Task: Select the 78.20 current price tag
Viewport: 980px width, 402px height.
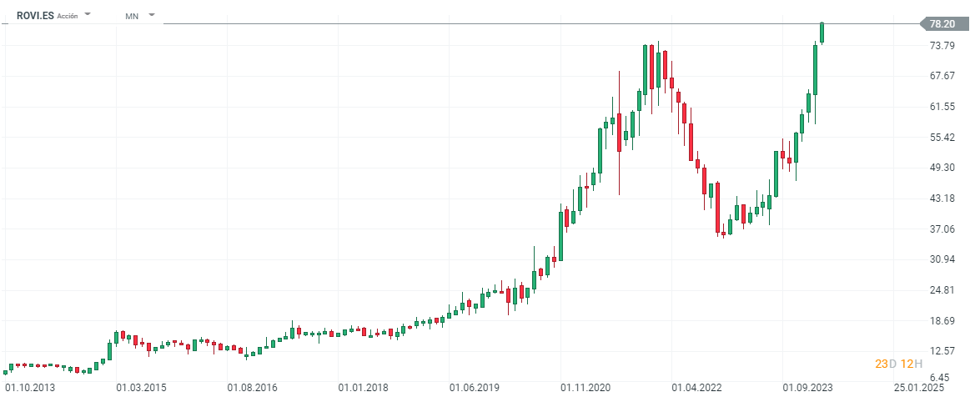Action: pyautogui.click(x=942, y=24)
